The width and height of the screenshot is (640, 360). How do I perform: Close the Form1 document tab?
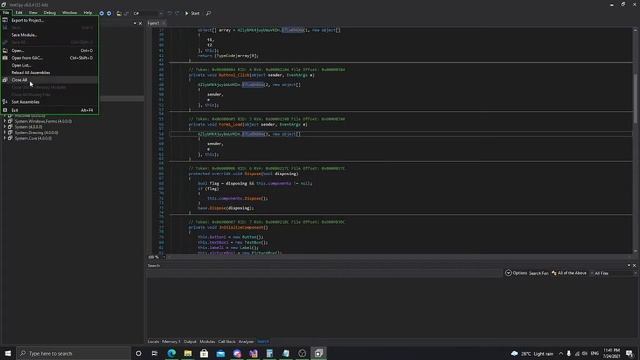[x=164, y=23]
